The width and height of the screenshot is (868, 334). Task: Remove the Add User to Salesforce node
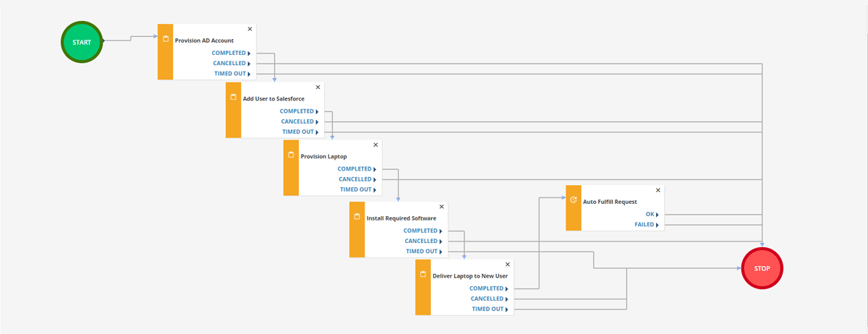coord(318,87)
